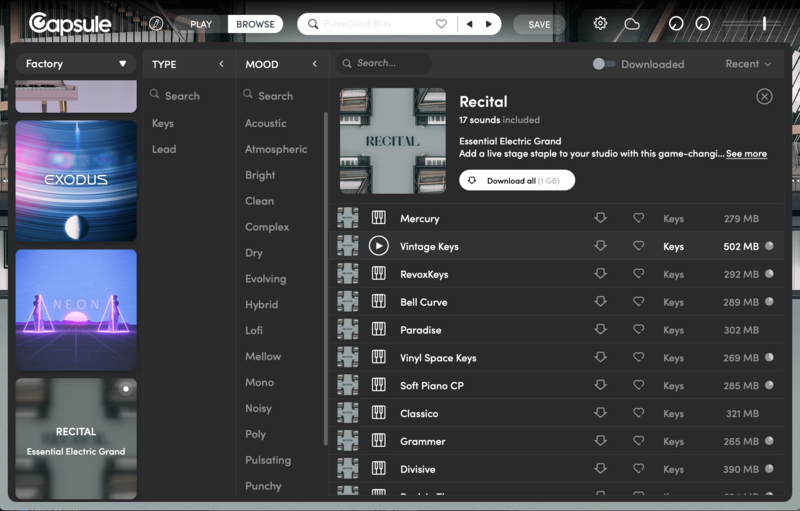Play preview of Vintage Keys
Screen dimensions: 800x511
coord(378,246)
